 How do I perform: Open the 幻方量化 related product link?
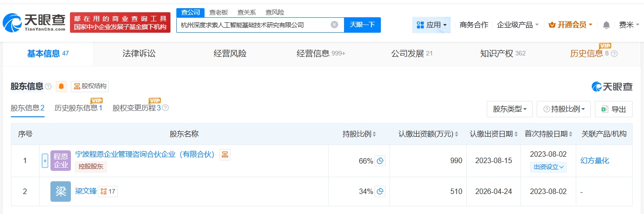(595, 160)
